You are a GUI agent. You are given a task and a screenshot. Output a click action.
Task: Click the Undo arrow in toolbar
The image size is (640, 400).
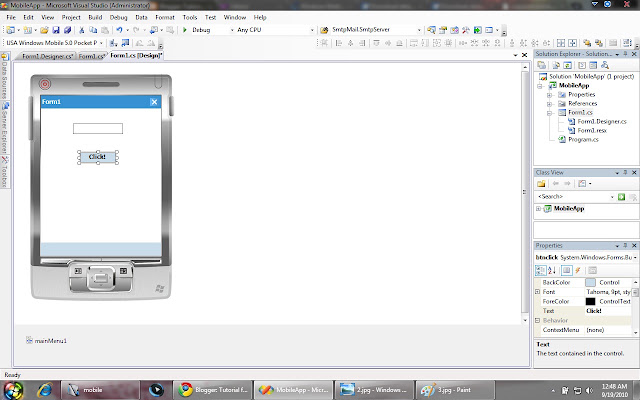click(119, 30)
